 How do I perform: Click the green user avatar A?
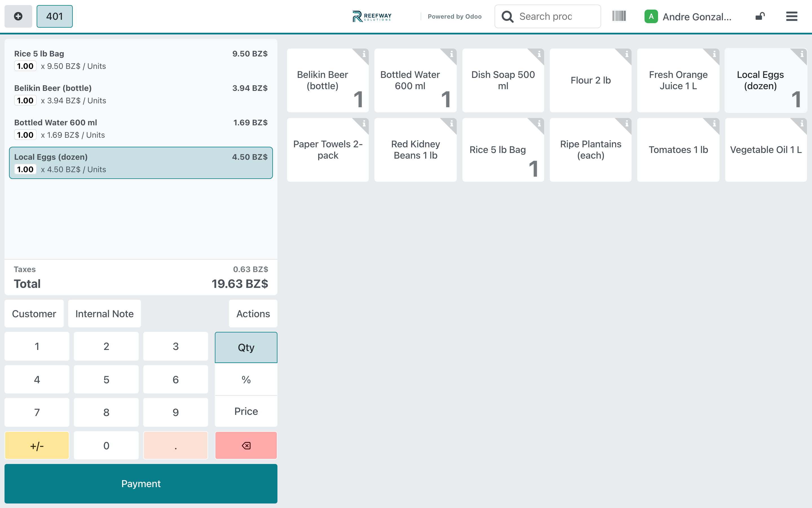[x=651, y=16]
